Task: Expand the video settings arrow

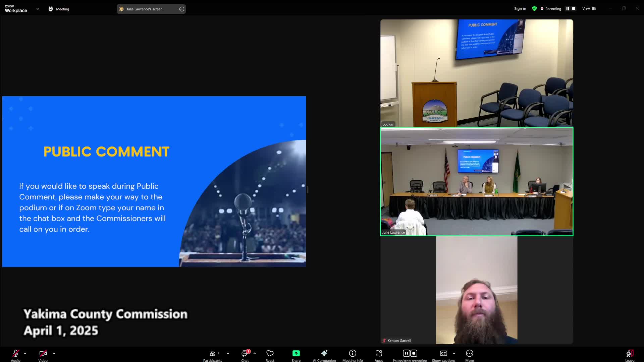Action: (54, 353)
